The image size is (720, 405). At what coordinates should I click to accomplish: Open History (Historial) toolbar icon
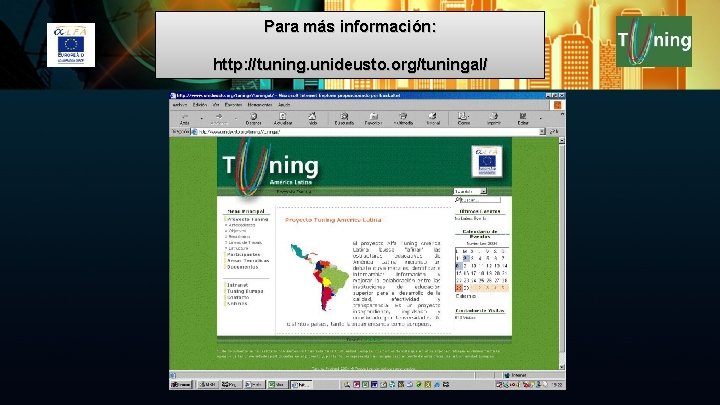pos(433,117)
